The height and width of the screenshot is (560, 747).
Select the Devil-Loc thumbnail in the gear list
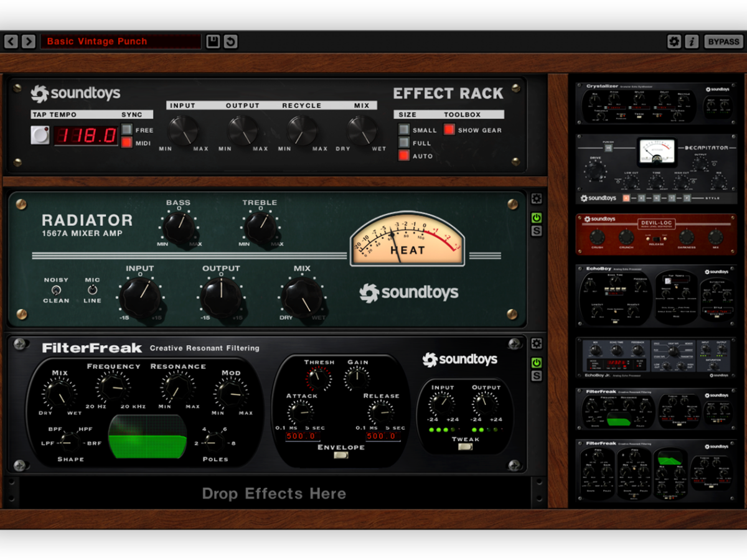656,235
